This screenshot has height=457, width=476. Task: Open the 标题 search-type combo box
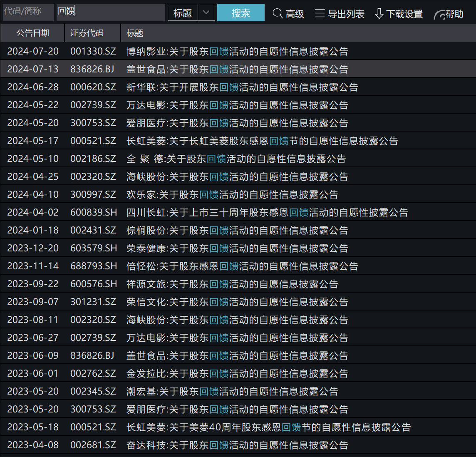[x=183, y=13]
